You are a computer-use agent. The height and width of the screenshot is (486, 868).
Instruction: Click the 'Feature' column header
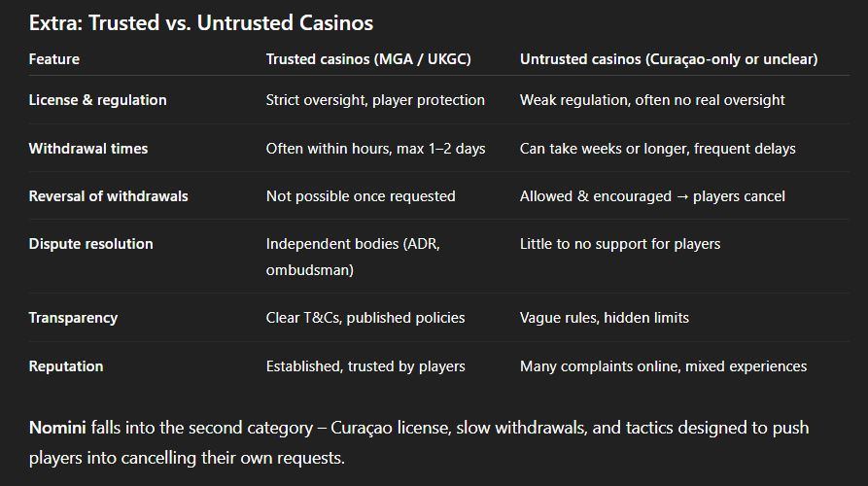[x=54, y=59]
